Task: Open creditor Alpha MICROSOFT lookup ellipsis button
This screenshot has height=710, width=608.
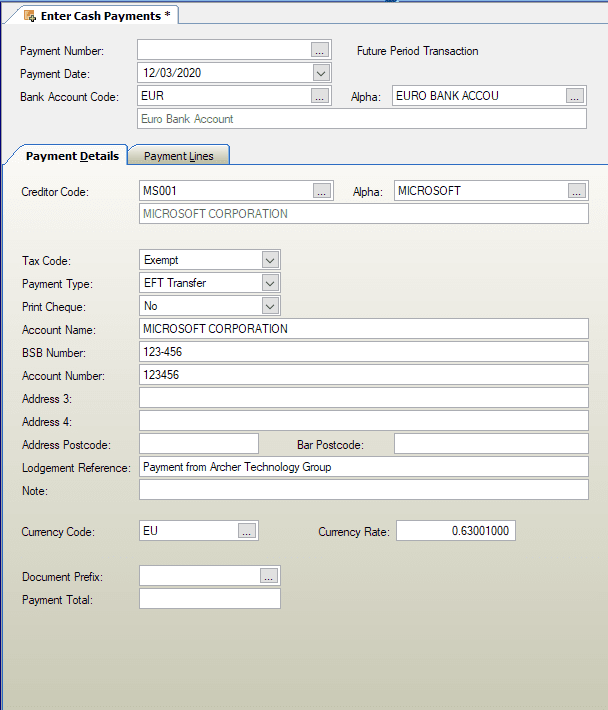Action: (576, 191)
